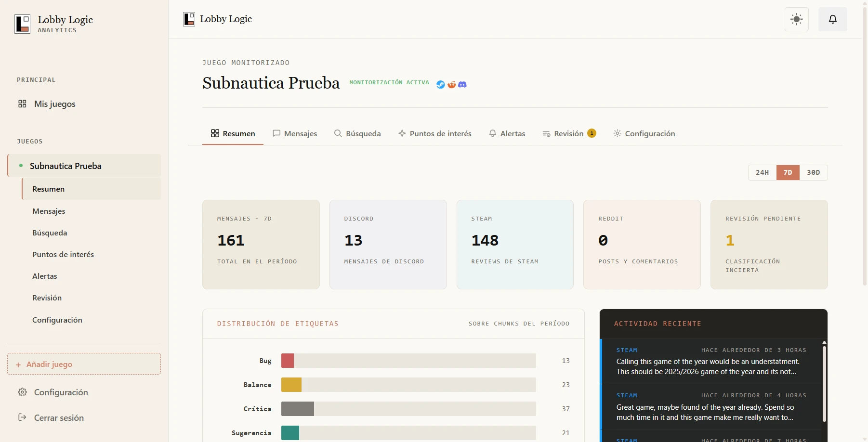
Task: Open Mis juegos in sidebar
Action: (84, 104)
